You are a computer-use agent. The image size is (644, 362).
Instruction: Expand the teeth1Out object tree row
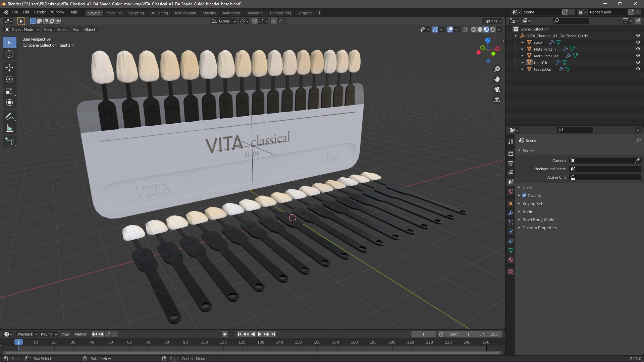tap(522, 69)
